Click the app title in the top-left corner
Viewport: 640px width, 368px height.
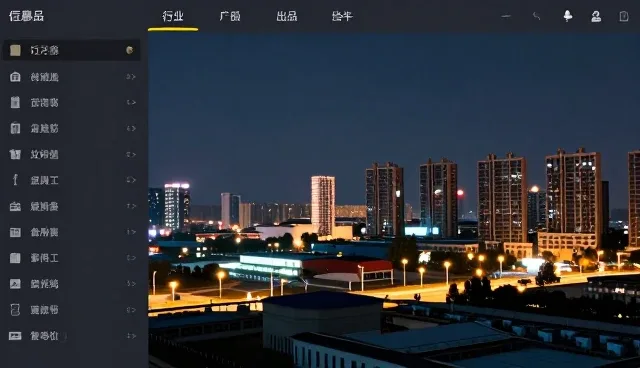(27, 16)
